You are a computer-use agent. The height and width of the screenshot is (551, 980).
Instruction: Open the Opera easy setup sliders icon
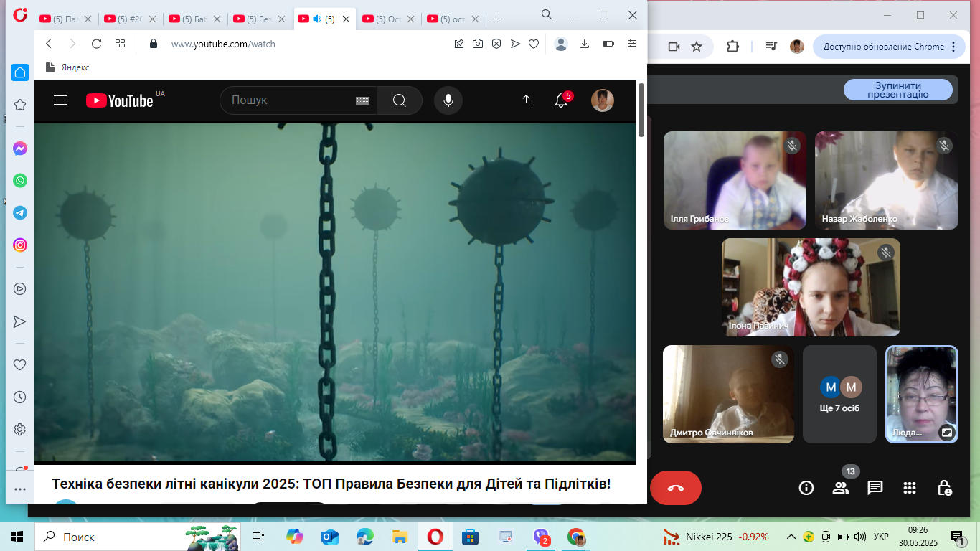pos(632,44)
